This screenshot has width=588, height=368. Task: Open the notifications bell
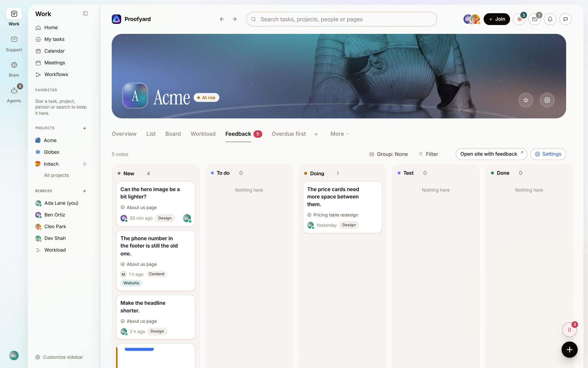[550, 19]
